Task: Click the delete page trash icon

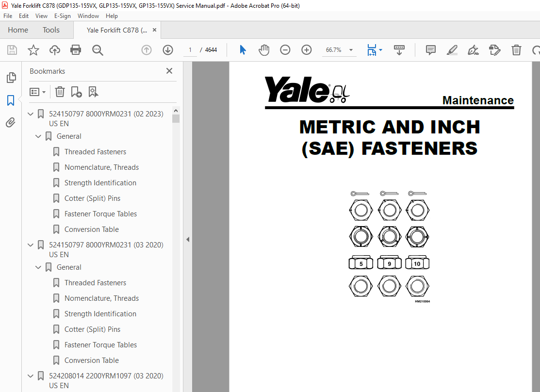Action: click(516, 50)
